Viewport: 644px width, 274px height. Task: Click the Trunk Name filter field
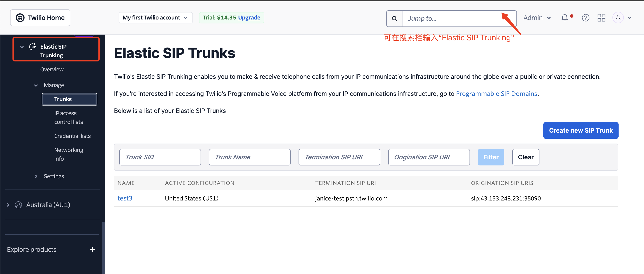[x=249, y=157]
